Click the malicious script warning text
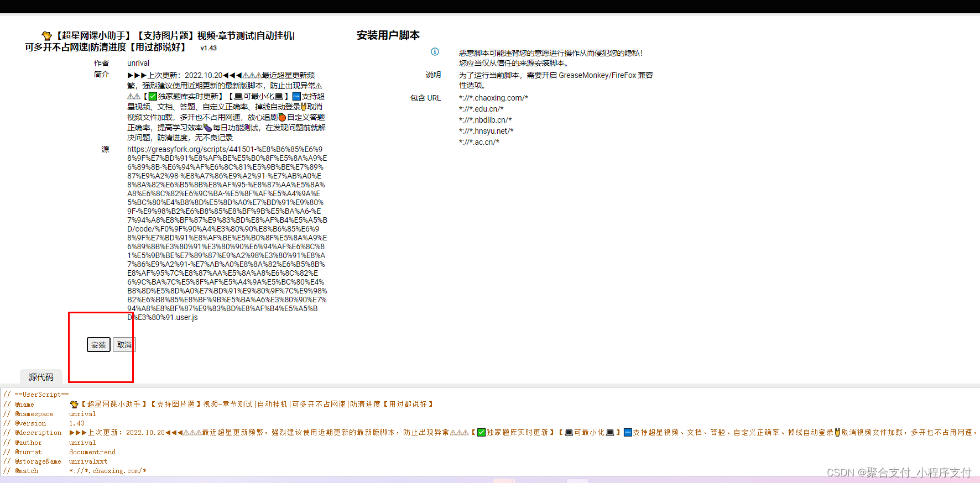 (551, 58)
